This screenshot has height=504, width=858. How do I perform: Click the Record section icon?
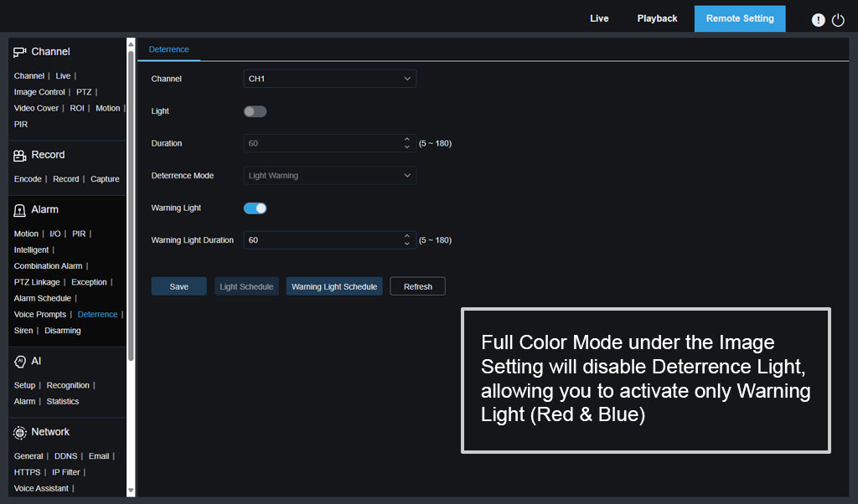point(20,155)
